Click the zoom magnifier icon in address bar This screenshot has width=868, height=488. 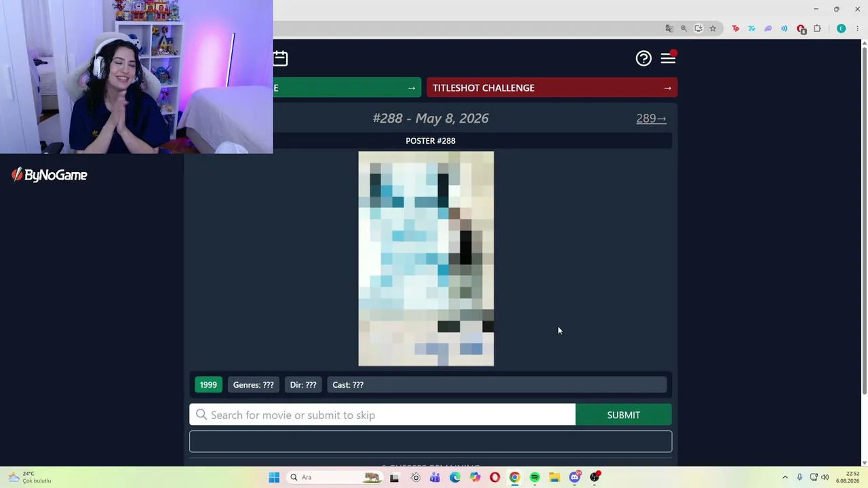[684, 28]
